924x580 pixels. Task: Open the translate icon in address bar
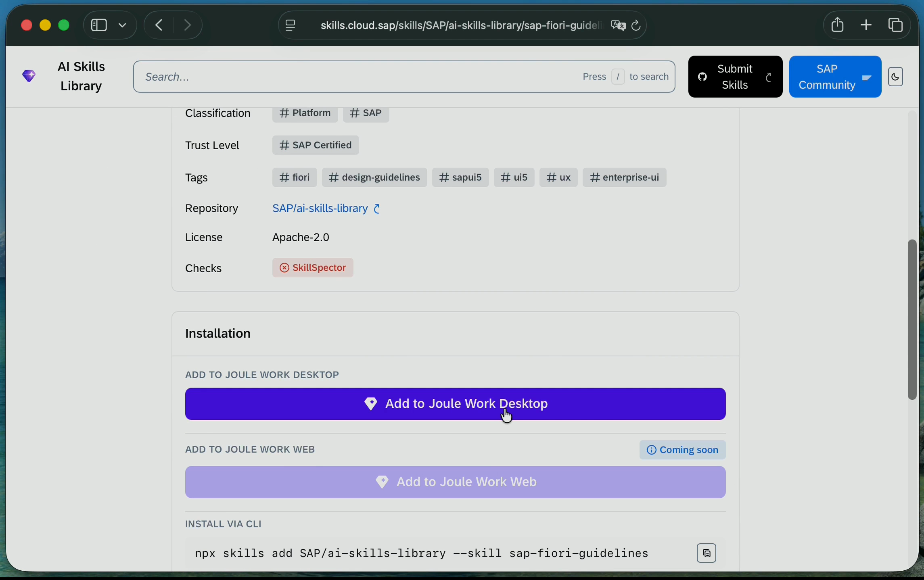[618, 25]
